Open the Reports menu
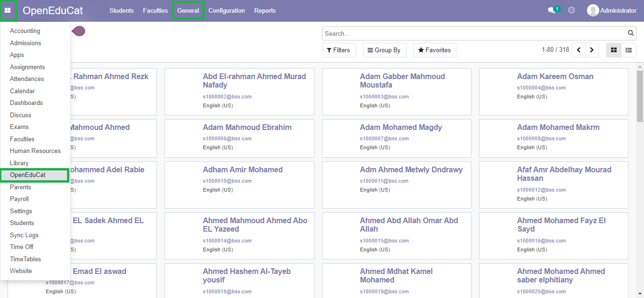Screen dimensions: 644x298 coord(265,10)
